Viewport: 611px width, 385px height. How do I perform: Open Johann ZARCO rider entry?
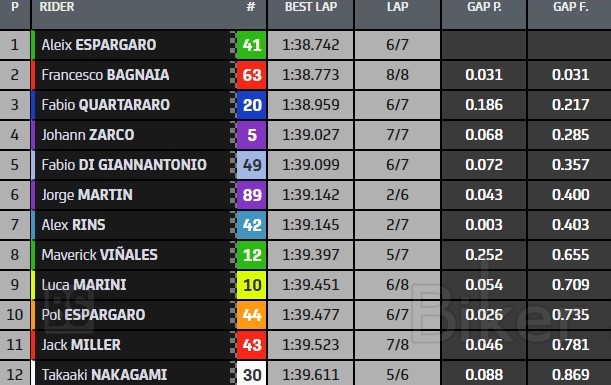88,135
